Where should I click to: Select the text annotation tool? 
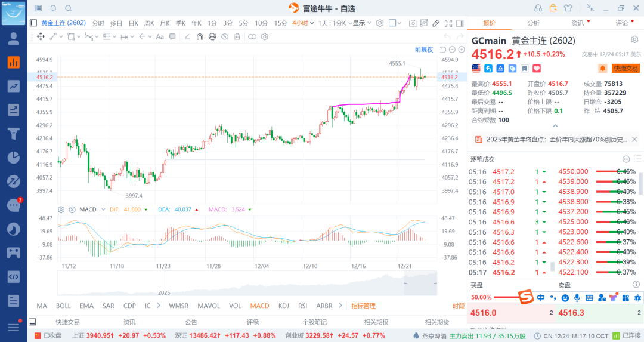[160, 36]
